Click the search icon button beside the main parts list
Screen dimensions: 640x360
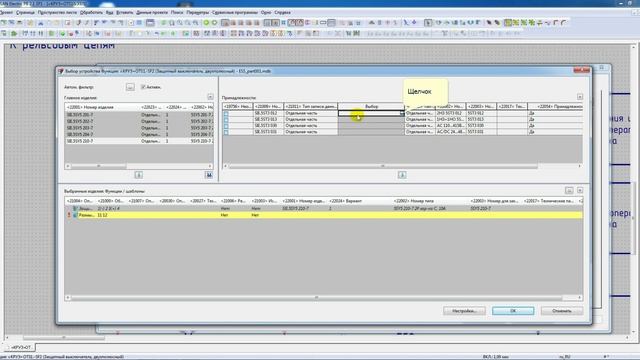[209, 175]
